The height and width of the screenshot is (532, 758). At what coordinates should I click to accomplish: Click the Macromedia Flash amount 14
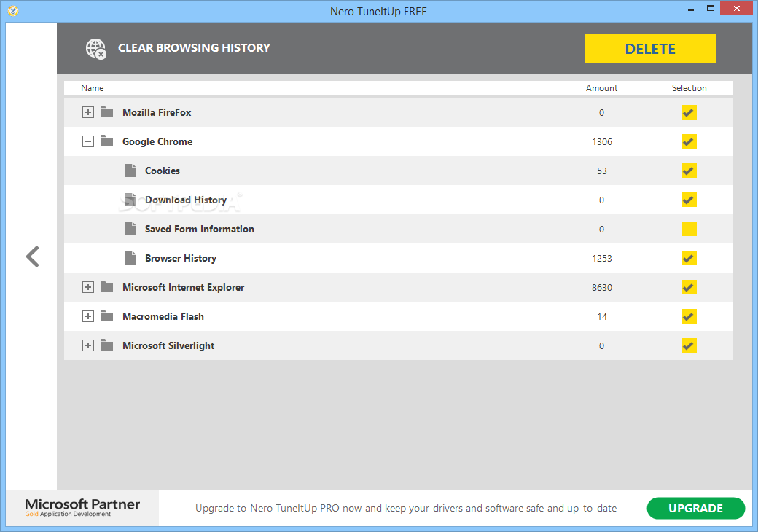(602, 316)
